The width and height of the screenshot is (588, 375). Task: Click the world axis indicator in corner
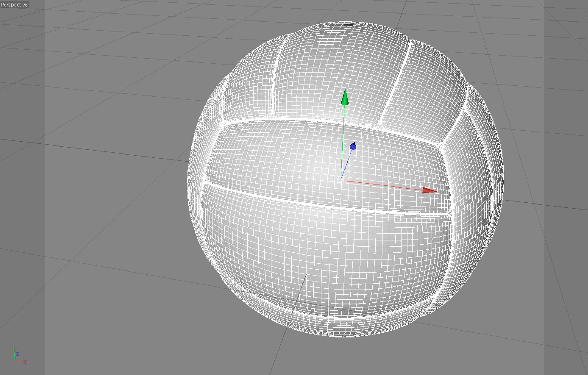(19, 356)
